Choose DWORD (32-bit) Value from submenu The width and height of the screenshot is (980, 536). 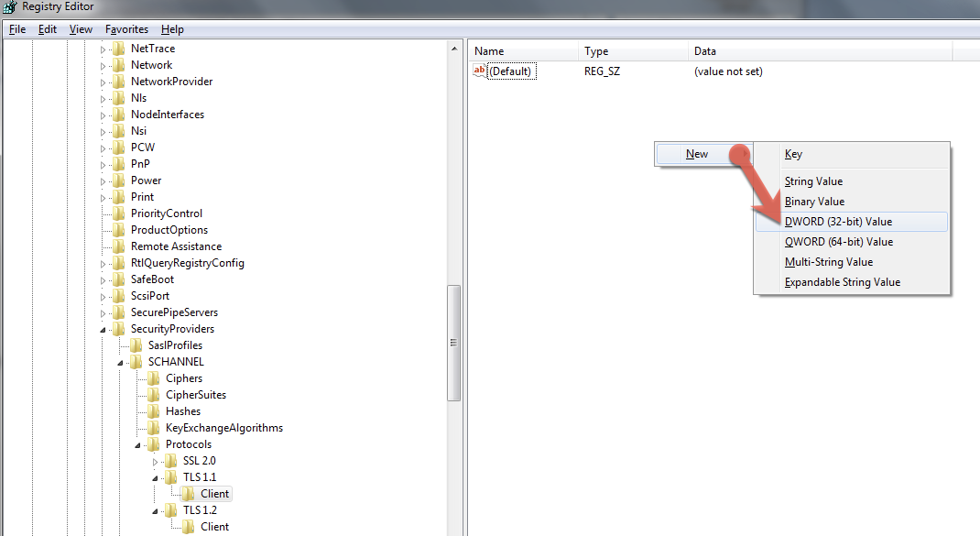838,222
